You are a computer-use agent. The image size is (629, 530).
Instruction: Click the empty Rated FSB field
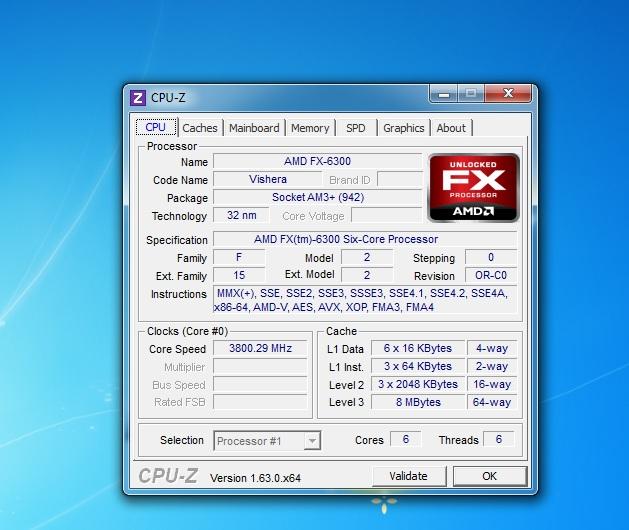(260, 402)
